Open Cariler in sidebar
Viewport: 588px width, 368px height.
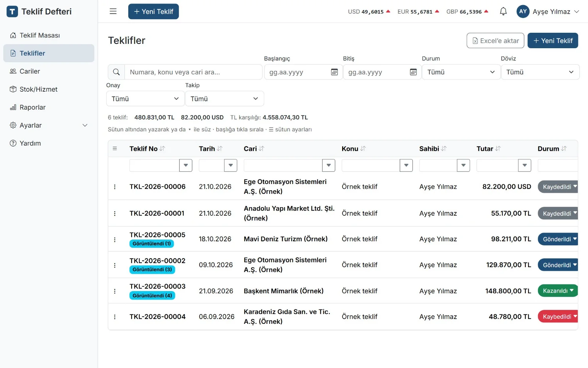49,71
